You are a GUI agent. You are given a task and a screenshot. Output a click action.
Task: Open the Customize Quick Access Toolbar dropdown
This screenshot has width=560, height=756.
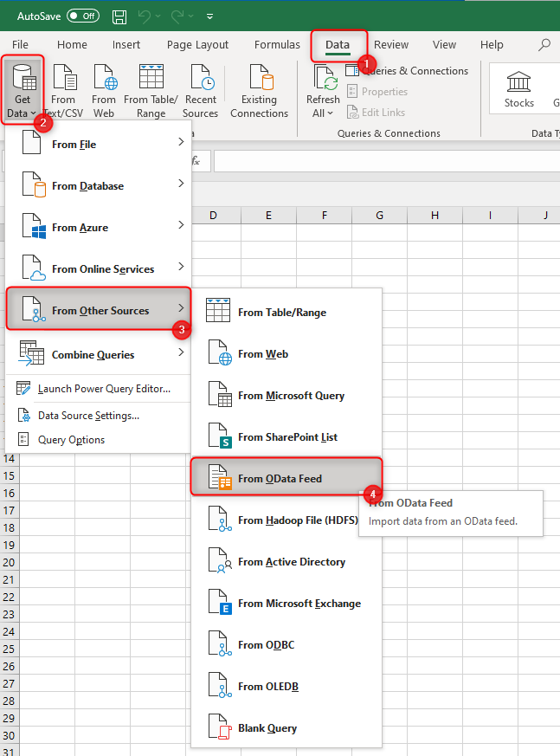209,16
